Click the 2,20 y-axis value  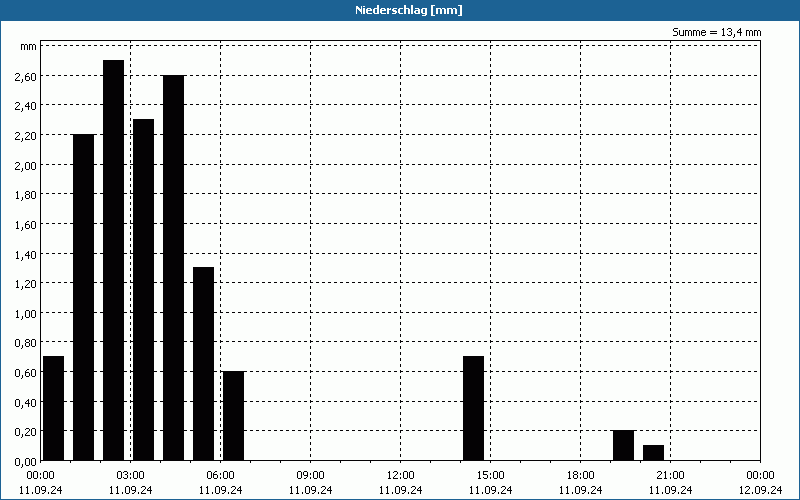point(26,135)
